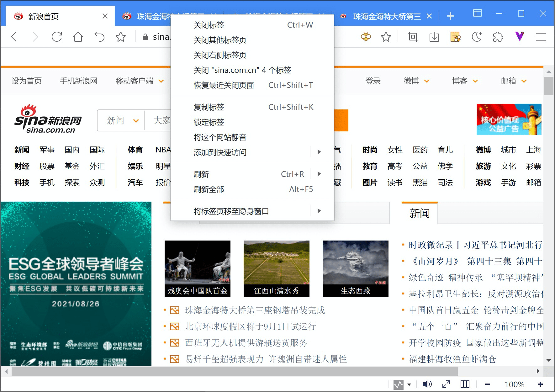Viewport: 555px width, 392px height.
Task: Close the 新浪首页 tab
Action: [105, 16]
